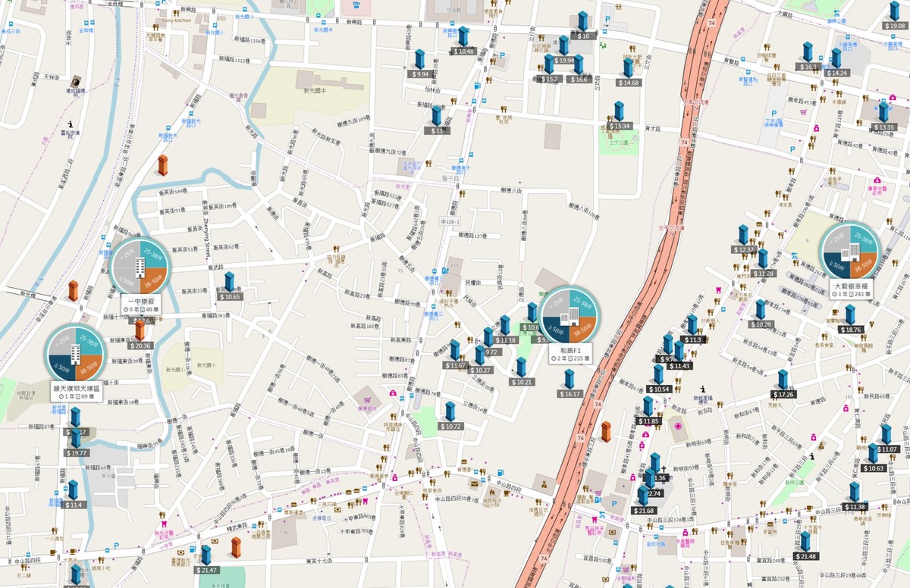The width and height of the screenshot is (910, 588).
Task: Open the $11.38 property marker
Action: pos(855,491)
